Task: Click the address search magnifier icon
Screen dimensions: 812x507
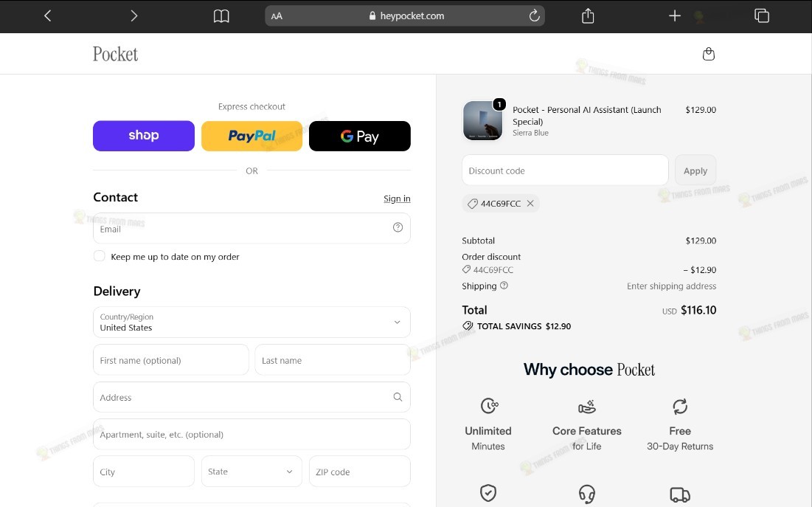Action: pos(398,397)
